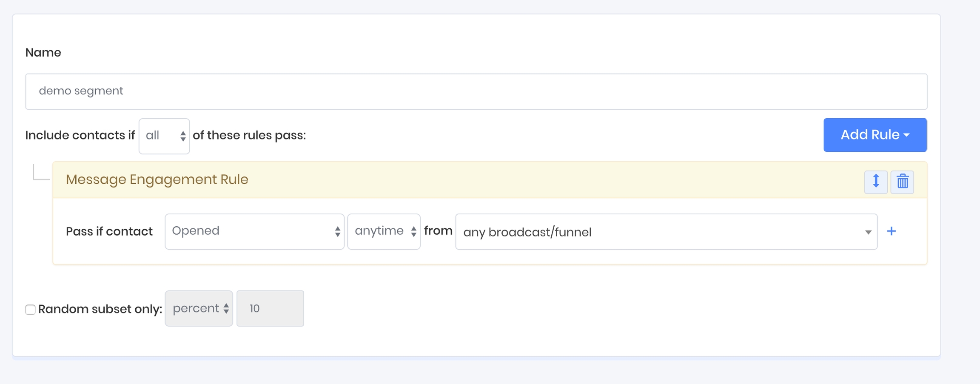Image resolution: width=980 pixels, height=384 pixels.
Task: Click the "Pass if contact" label
Action: [109, 231]
